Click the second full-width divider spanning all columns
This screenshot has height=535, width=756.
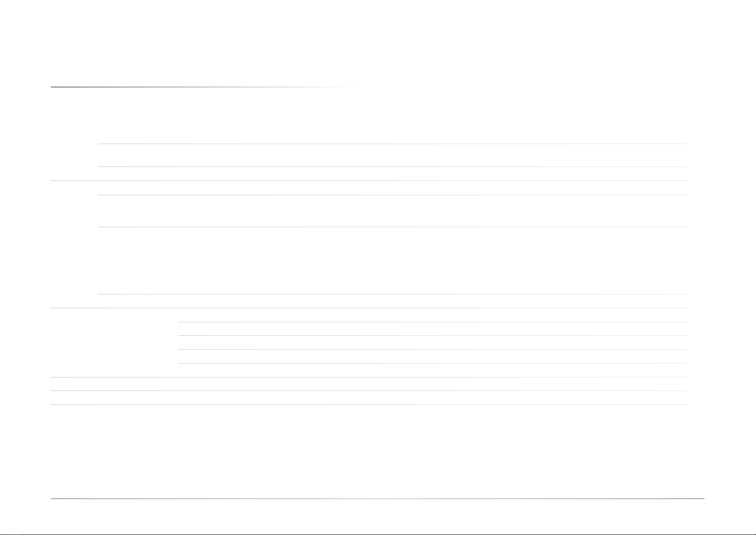pyautogui.click(x=369, y=308)
